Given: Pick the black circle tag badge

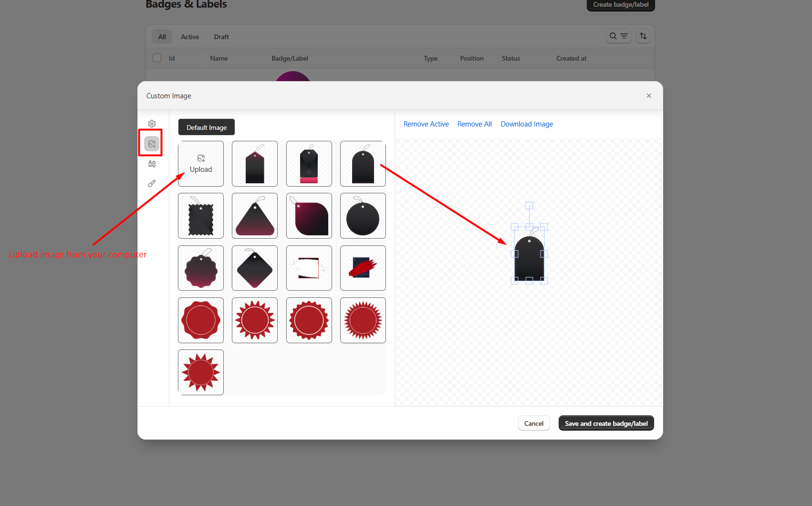Looking at the screenshot, I should tap(363, 216).
